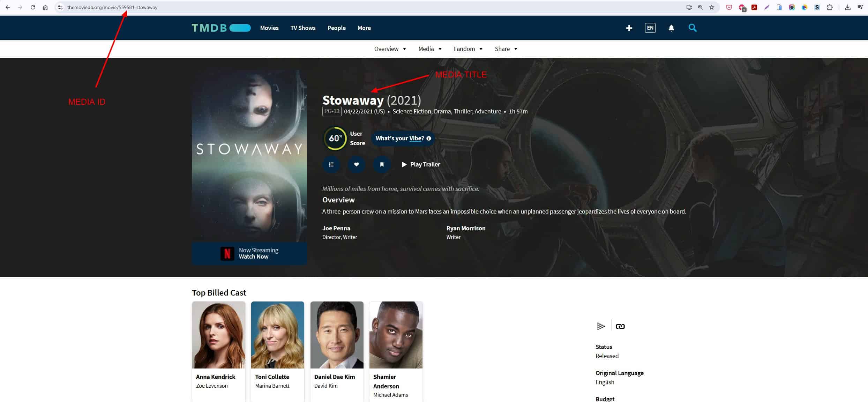
Task: Click the Daniel Dae Kim name link
Action: (335, 377)
